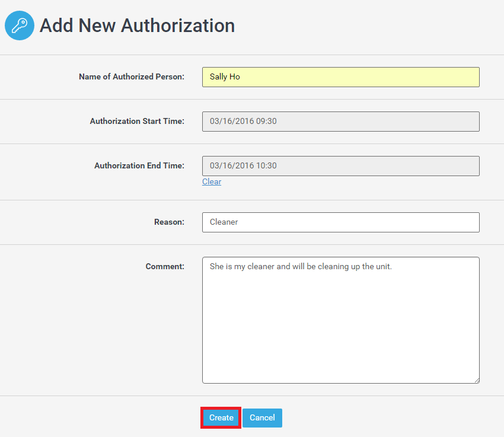Image resolution: width=504 pixels, height=437 pixels.
Task: Click the Add New Authorization heading
Action: pyautogui.click(x=137, y=25)
